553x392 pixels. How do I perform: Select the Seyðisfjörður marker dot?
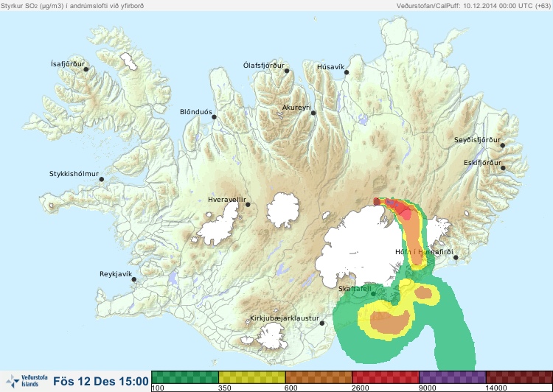(x=503, y=145)
